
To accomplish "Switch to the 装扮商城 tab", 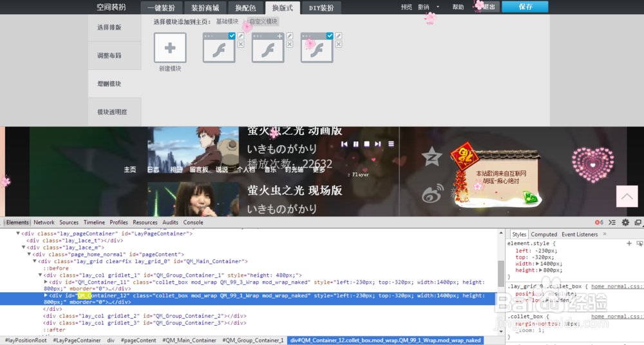I will pyautogui.click(x=205, y=8).
